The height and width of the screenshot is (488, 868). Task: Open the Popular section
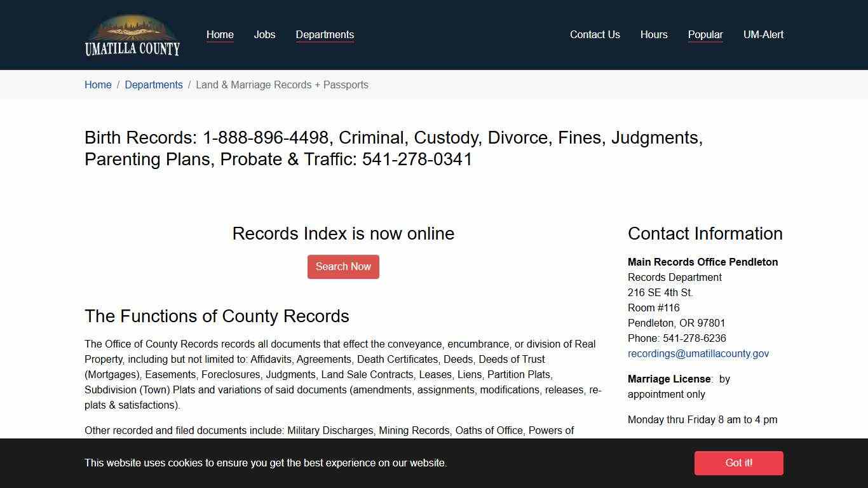[705, 34]
